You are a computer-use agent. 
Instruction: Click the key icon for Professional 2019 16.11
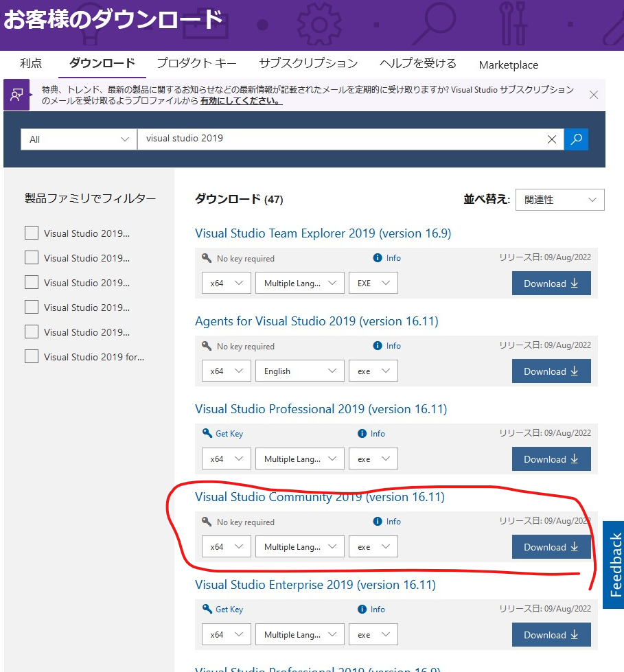click(x=207, y=433)
